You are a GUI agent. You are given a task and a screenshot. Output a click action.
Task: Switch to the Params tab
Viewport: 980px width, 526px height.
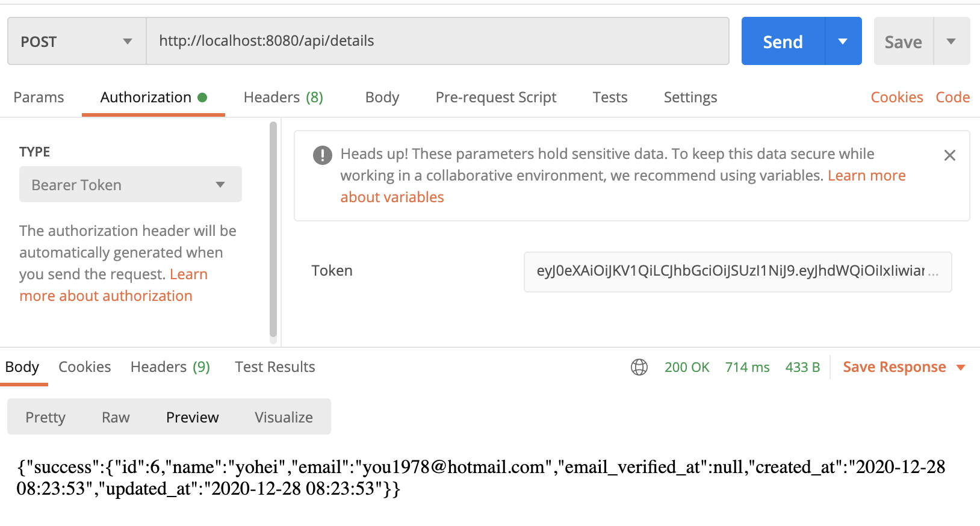click(x=39, y=97)
